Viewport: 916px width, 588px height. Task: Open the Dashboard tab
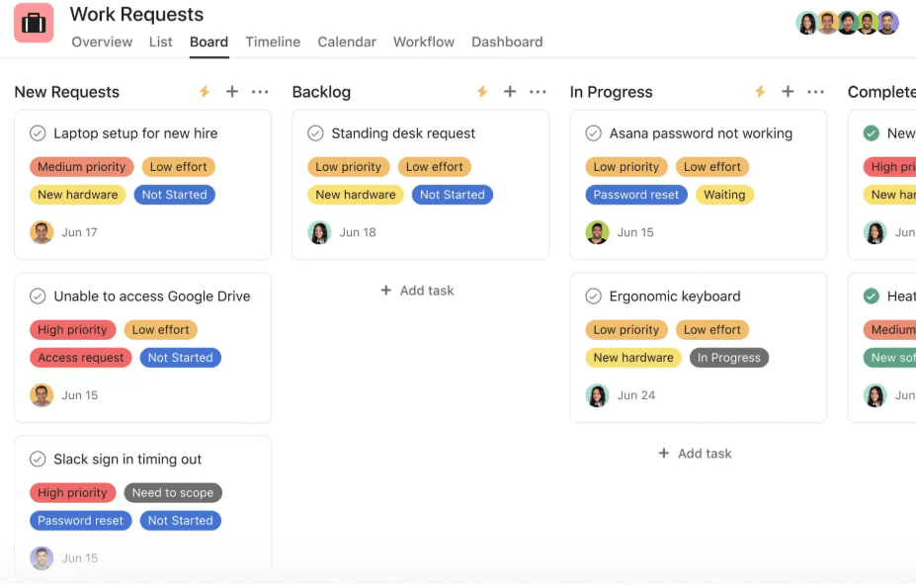(507, 42)
